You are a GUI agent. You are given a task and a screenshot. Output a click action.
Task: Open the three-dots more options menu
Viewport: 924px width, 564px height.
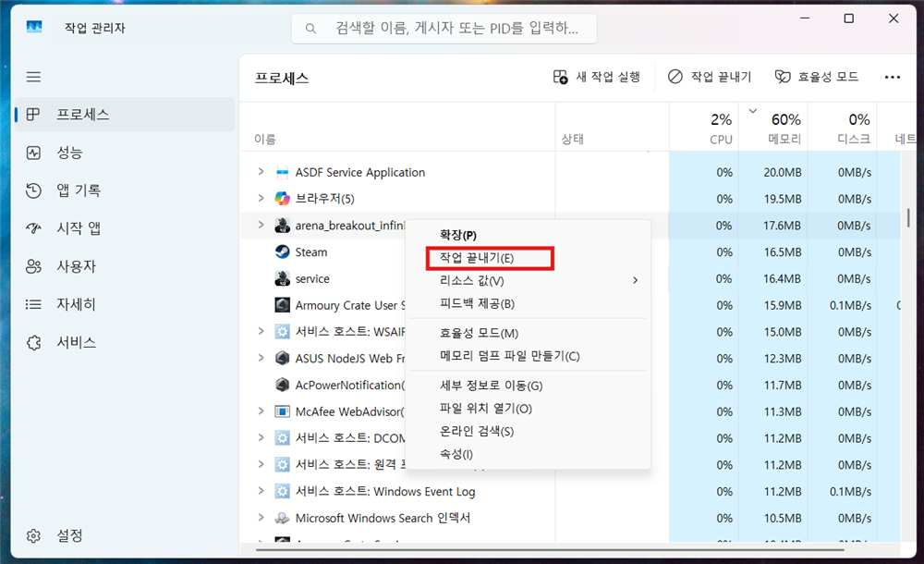click(x=893, y=78)
